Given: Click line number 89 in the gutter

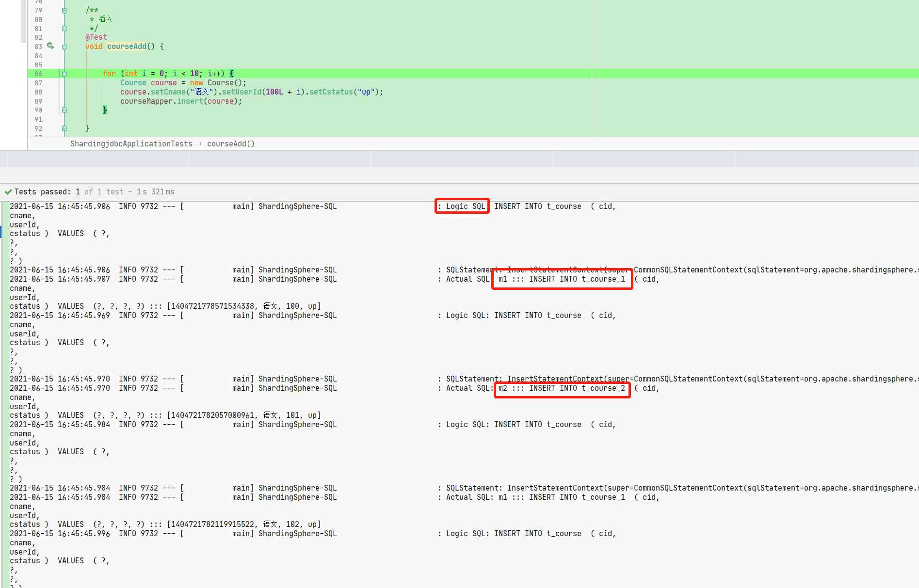Looking at the screenshot, I should pyautogui.click(x=38, y=101).
